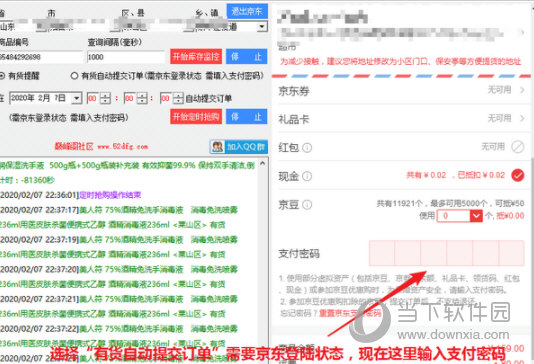Select the 有货提醒 radio option
Image resolution: width=534 pixels, height=364 pixels.
(2, 76)
